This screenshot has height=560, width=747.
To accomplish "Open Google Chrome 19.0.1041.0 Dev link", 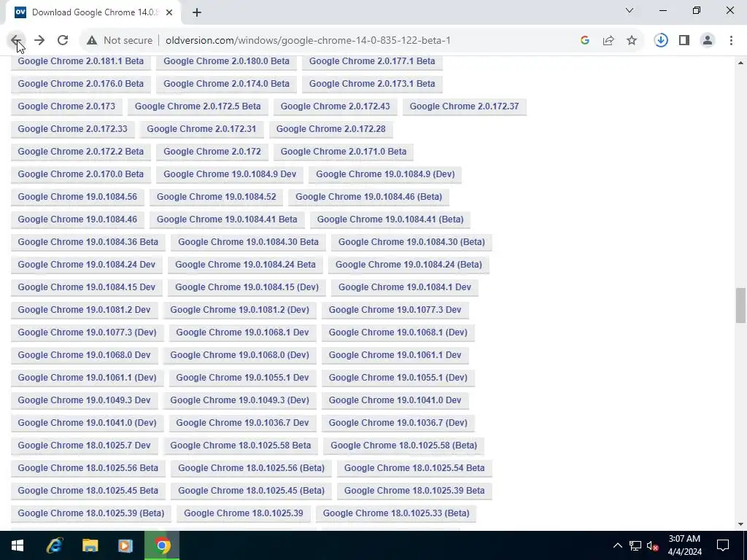I will 395,400.
